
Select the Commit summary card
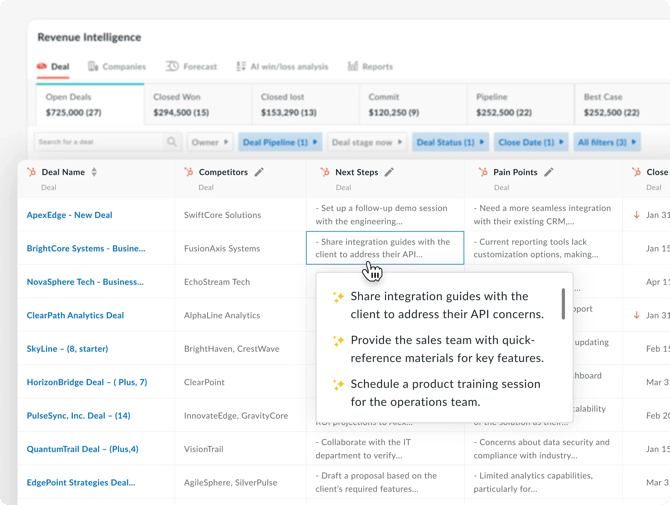tap(413, 105)
